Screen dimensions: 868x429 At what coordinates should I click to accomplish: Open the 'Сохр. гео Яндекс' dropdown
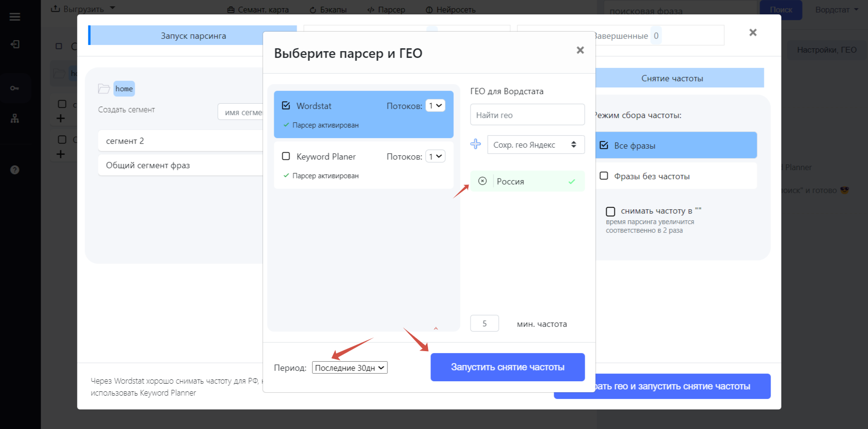tap(536, 145)
